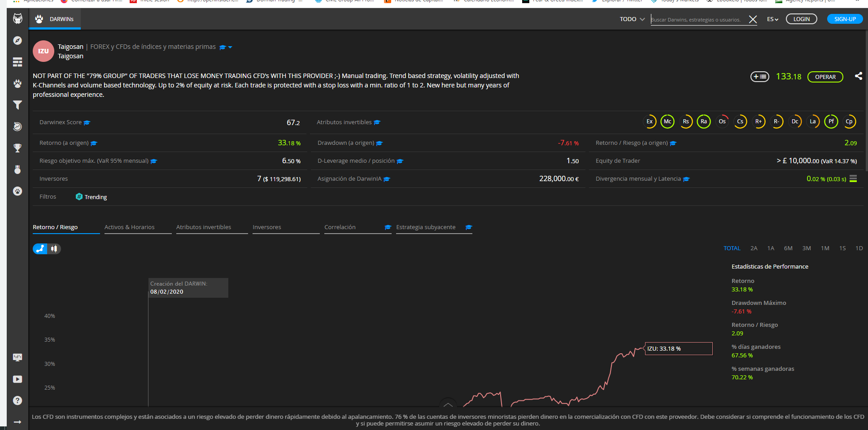Click the R- attribute circle
Screen dimensions: 868x430
tap(776, 122)
